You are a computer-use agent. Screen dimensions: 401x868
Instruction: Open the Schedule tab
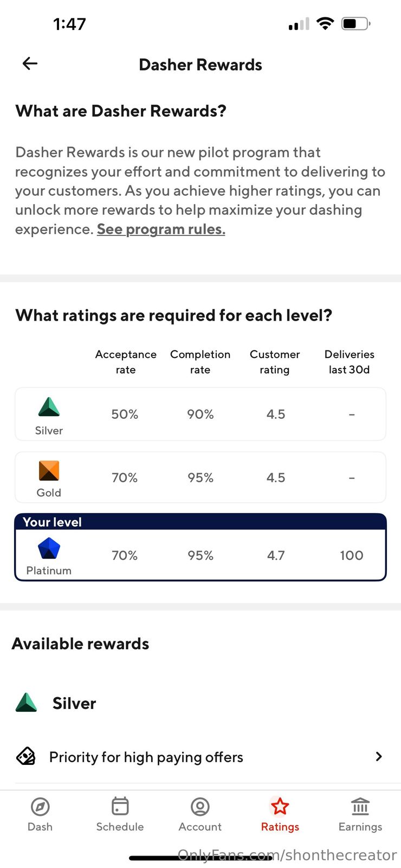[x=120, y=814]
